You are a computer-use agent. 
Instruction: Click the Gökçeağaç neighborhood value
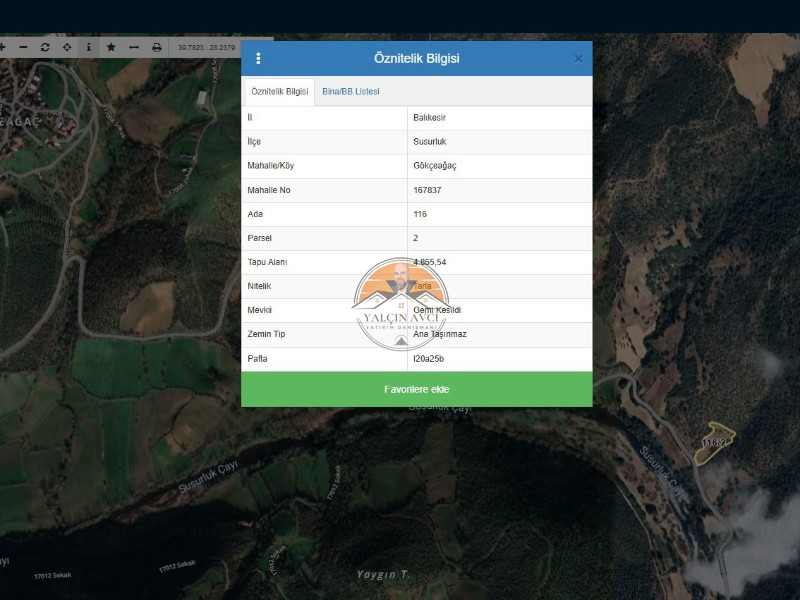pos(435,166)
